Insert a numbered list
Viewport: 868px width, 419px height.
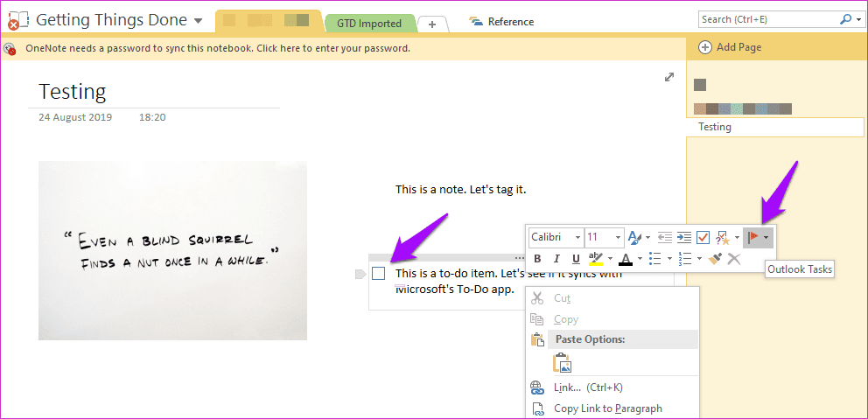click(x=685, y=258)
